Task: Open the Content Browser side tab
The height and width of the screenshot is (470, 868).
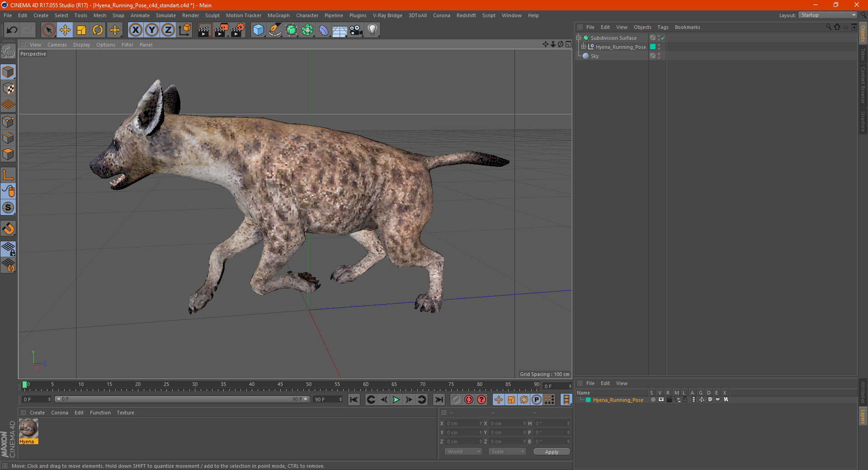Action: pos(863,85)
